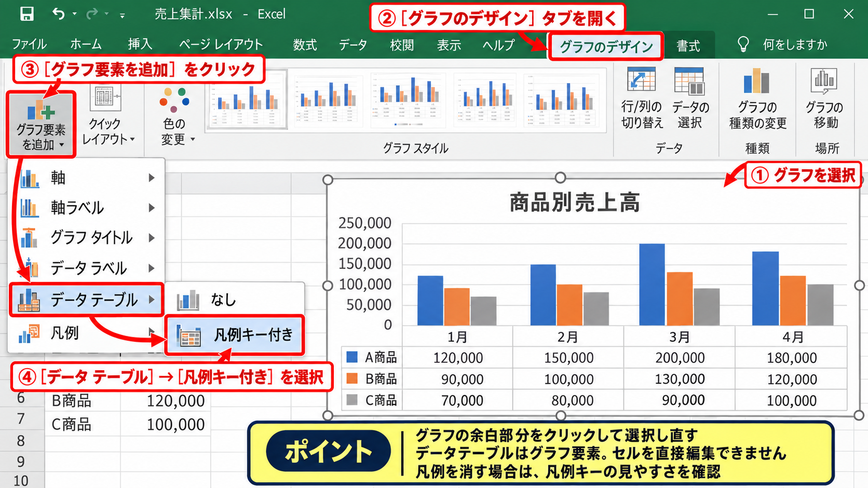Open the ファイル tab
Viewport: 868px width, 488px height.
tap(29, 45)
